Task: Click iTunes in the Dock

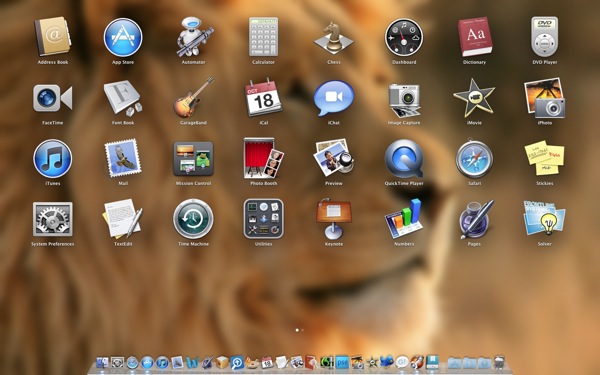Action: pyautogui.click(x=162, y=363)
